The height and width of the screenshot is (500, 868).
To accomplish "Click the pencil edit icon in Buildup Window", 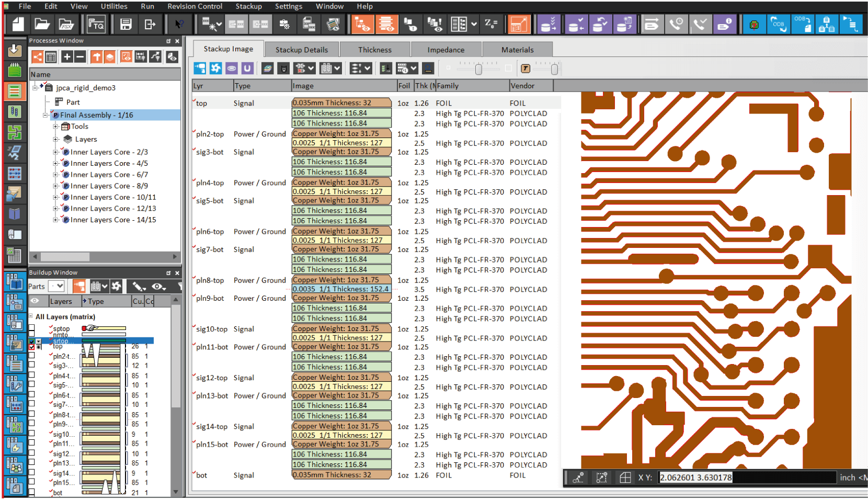I will (x=138, y=287).
